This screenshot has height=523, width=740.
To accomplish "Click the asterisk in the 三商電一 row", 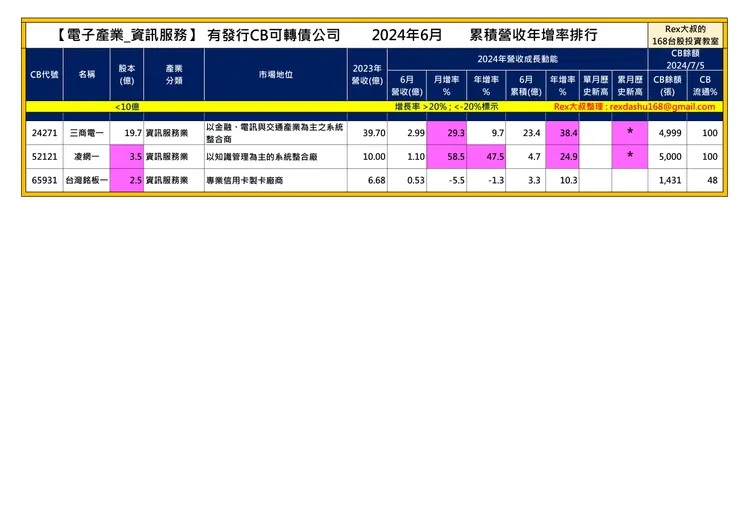I will [x=630, y=132].
